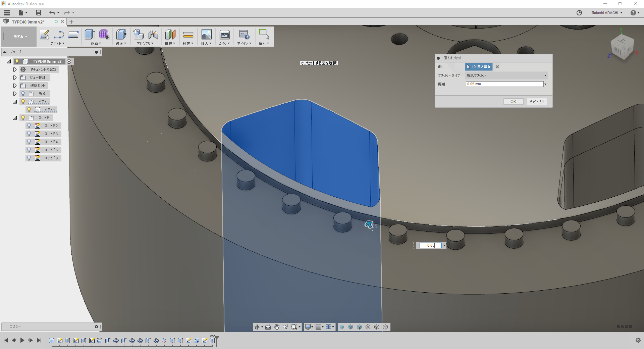Open the 修正 menu in toolbar
This screenshot has width=644, height=349.
(121, 43)
